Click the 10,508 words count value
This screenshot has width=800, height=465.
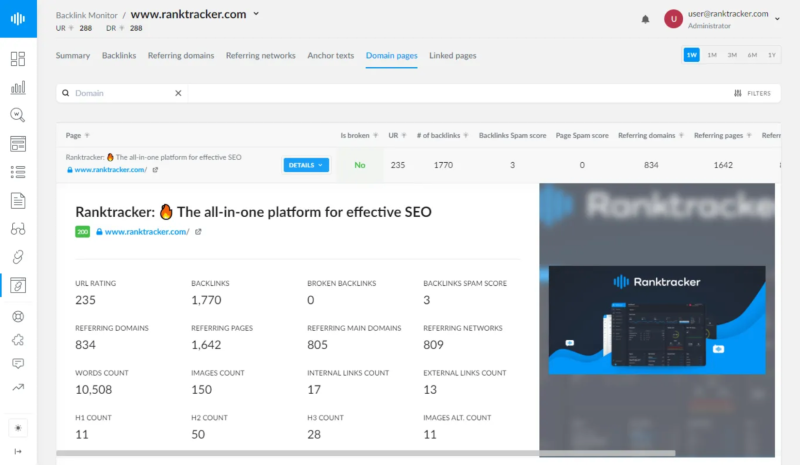point(93,390)
